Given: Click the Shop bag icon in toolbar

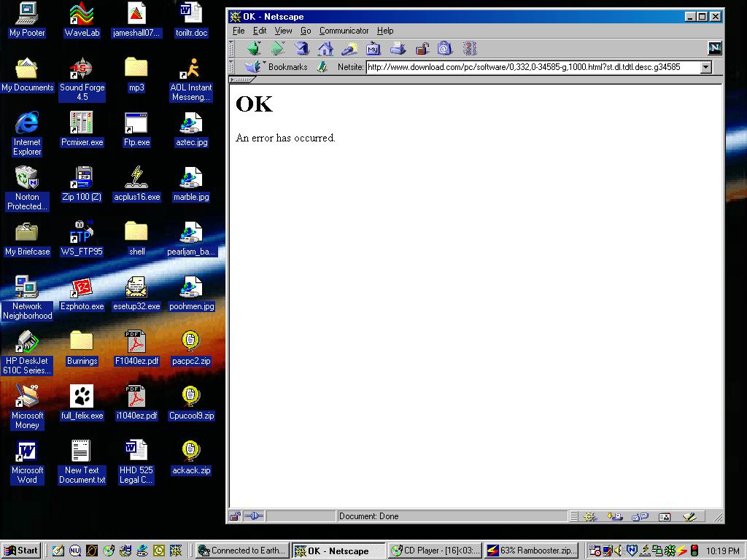Looking at the screenshot, I should [x=444, y=49].
